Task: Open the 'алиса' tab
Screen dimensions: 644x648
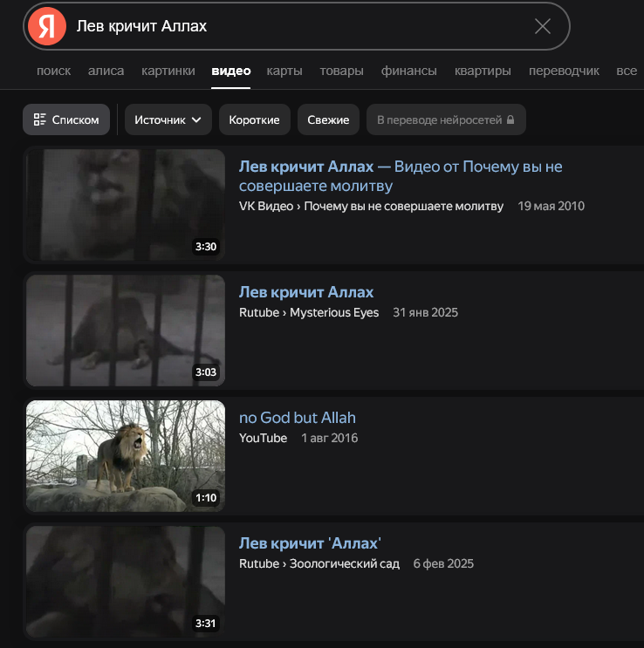Action: tap(106, 71)
